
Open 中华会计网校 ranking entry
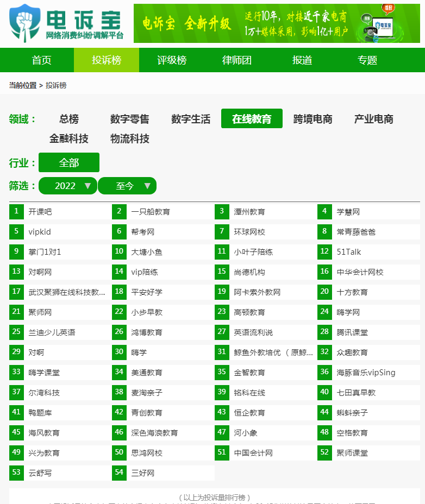pos(368,272)
